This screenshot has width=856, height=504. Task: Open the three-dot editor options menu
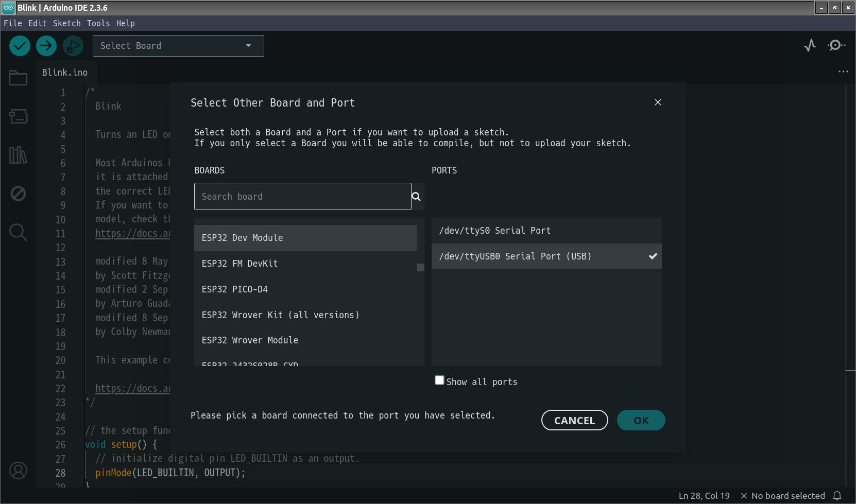(x=843, y=72)
